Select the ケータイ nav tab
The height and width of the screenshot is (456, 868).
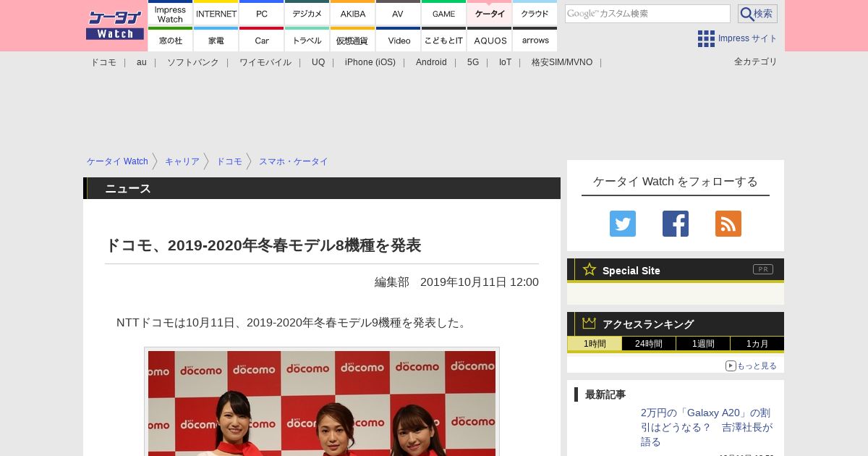(490, 13)
